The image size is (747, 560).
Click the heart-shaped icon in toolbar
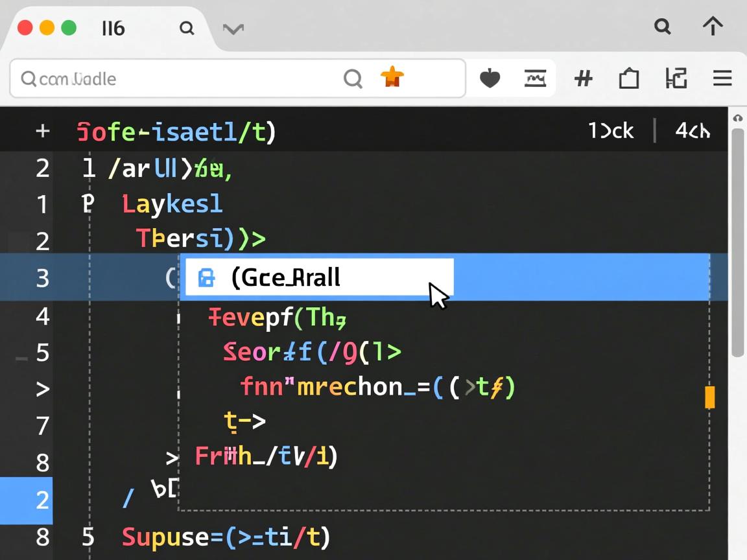(x=490, y=79)
